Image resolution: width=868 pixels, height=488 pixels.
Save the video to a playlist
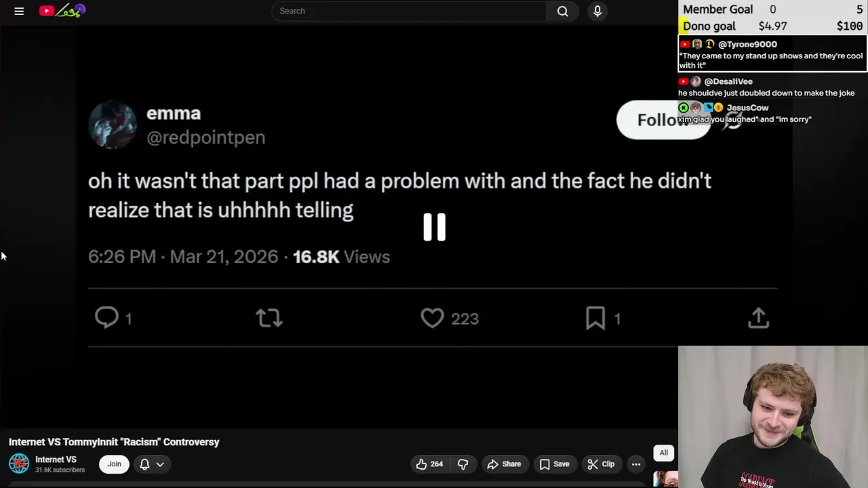pos(554,464)
